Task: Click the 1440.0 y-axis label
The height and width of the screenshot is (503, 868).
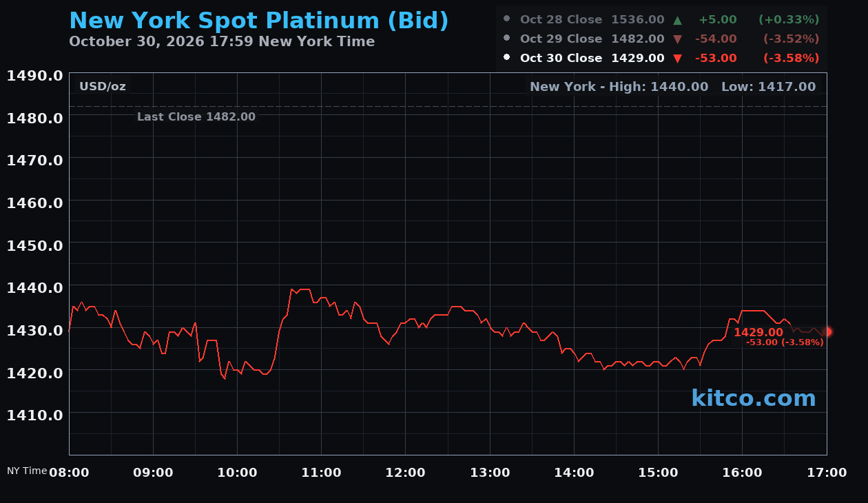Action: (x=35, y=287)
